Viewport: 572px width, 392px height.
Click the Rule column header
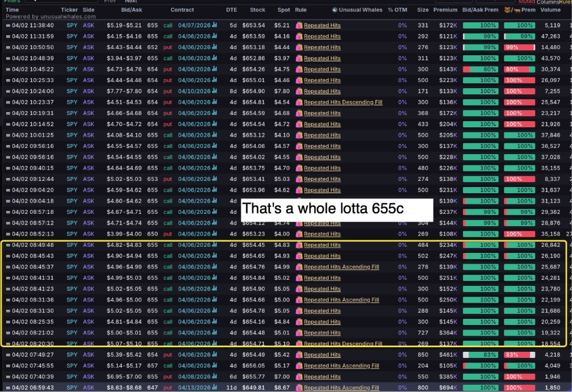tap(301, 10)
